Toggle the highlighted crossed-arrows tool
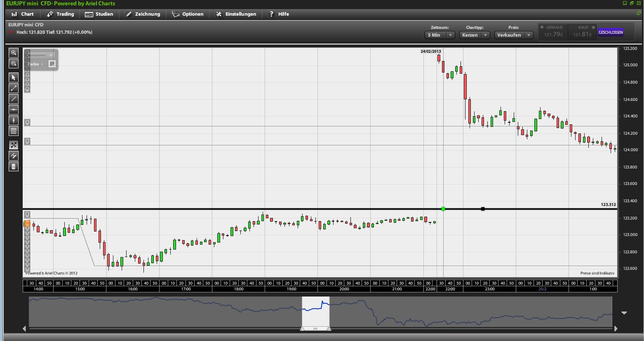The width and height of the screenshot is (644, 341). pyautogui.click(x=14, y=145)
